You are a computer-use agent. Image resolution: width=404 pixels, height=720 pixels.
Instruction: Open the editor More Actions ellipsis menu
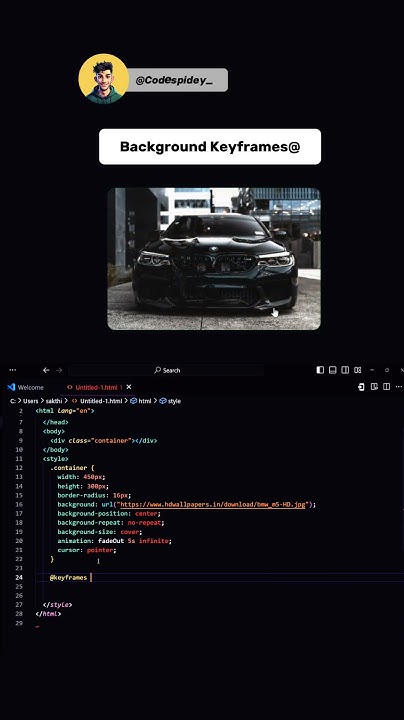coord(399,387)
